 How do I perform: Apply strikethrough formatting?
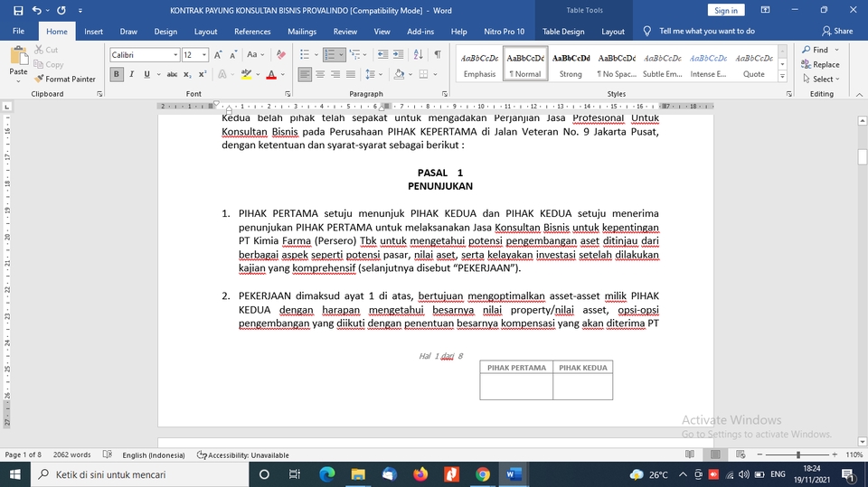[172, 74]
